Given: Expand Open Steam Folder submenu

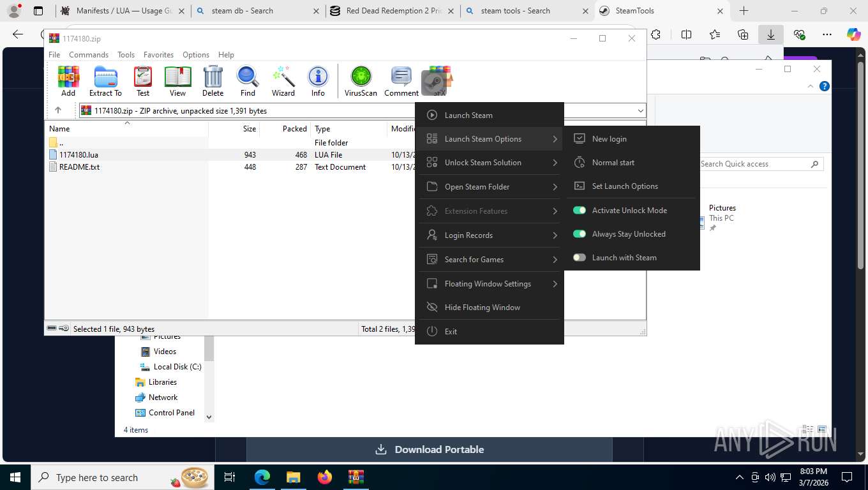Looking at the screenshot, I should pos(555,187).
